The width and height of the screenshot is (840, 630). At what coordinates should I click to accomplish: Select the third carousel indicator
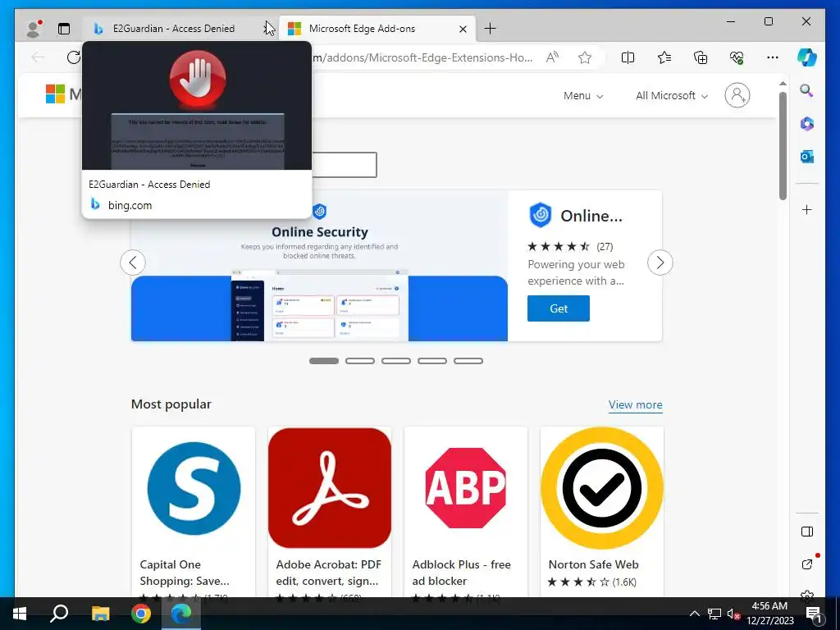[x=396, y=361]
